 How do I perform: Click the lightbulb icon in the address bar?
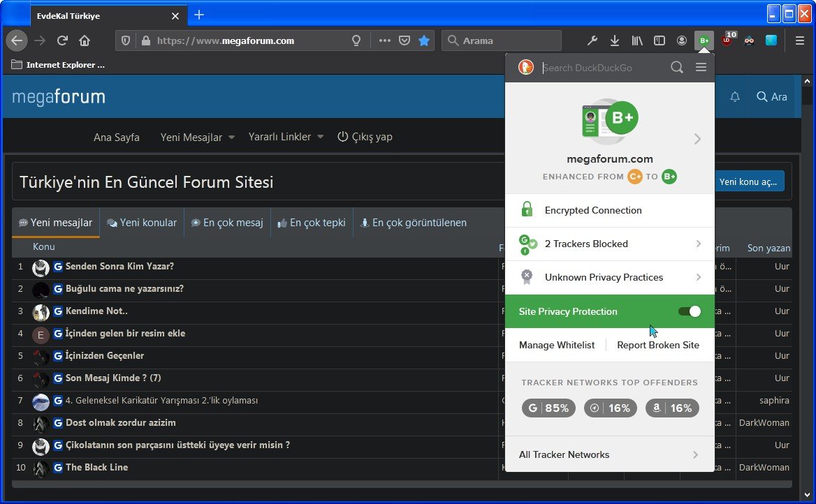coord(356,40)
